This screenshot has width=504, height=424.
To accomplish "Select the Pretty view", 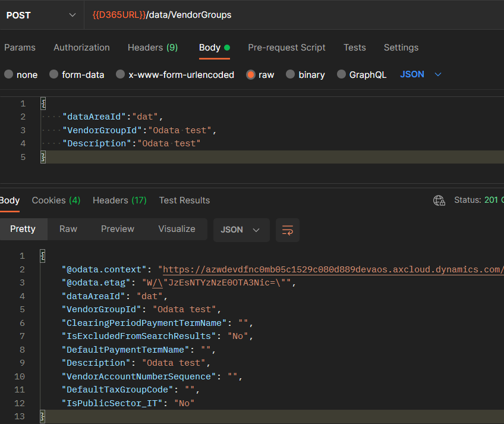I will coord(23,229).
